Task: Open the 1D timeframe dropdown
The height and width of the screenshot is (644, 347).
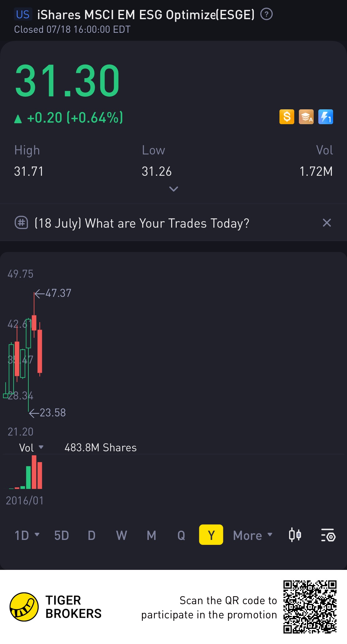Action: (27, 535)
